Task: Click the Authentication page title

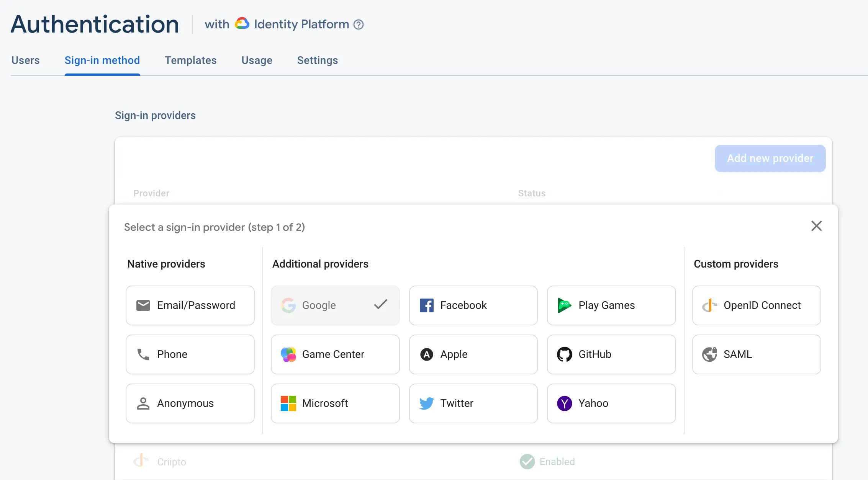Action: 95,24
